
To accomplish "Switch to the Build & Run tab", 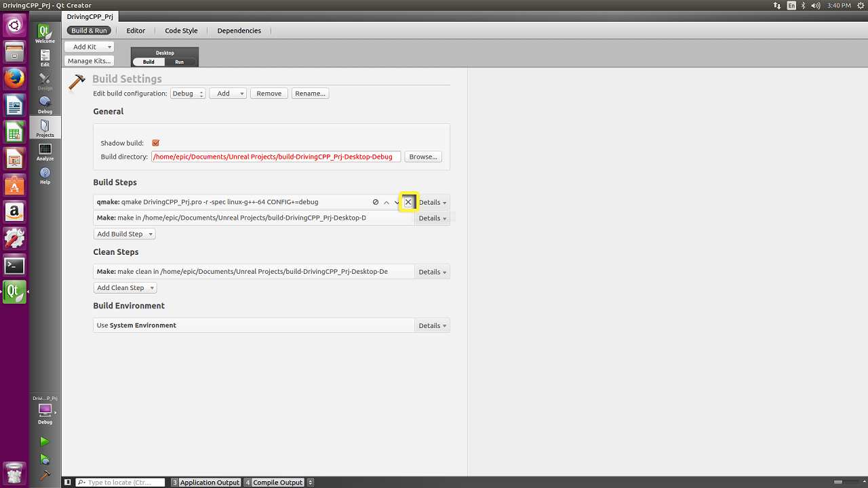I will [89, 30].
